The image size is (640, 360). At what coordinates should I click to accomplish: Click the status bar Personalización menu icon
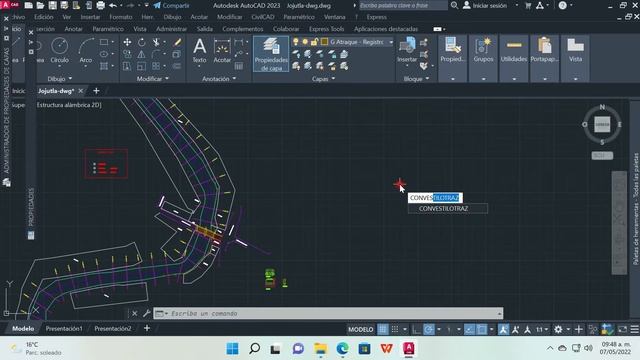pos(634,329)
